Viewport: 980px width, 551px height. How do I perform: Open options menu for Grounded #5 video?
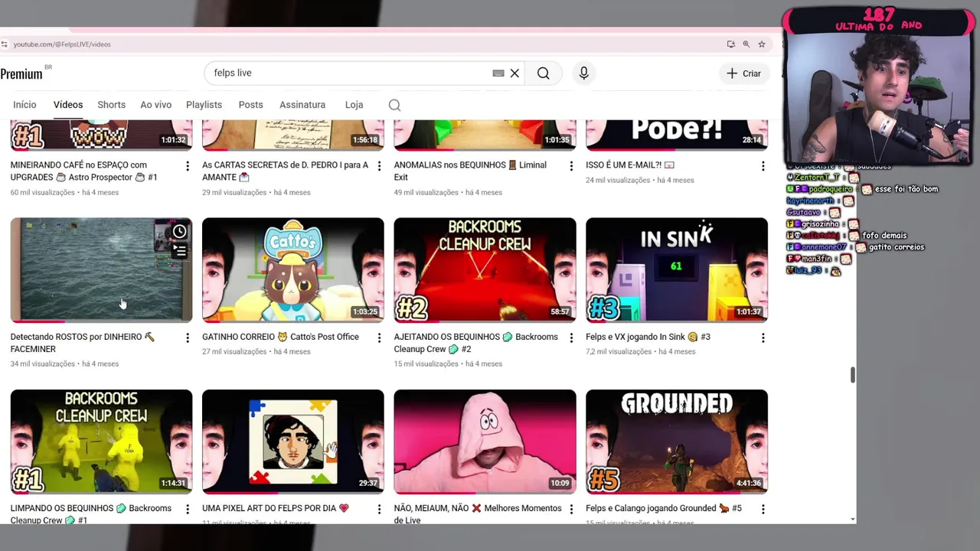[763, 509]
